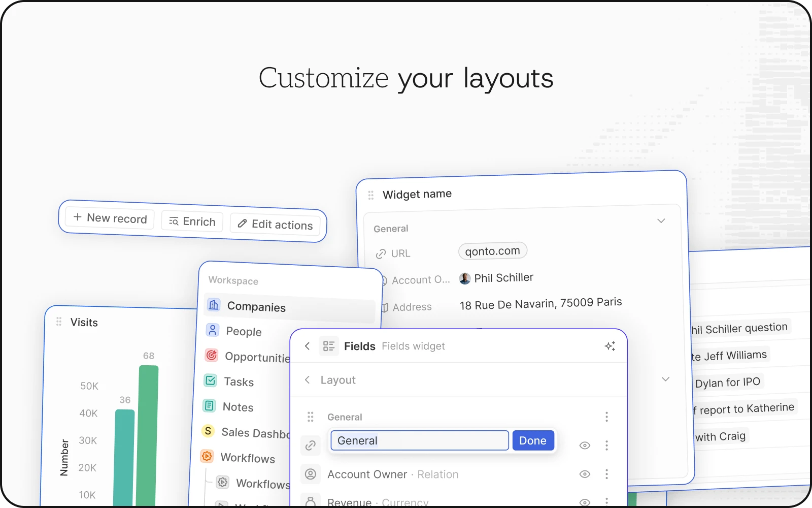812x508 pixels.
Task: Click the 'Workspace' sidebar heading
Action: tap(233, 280)
